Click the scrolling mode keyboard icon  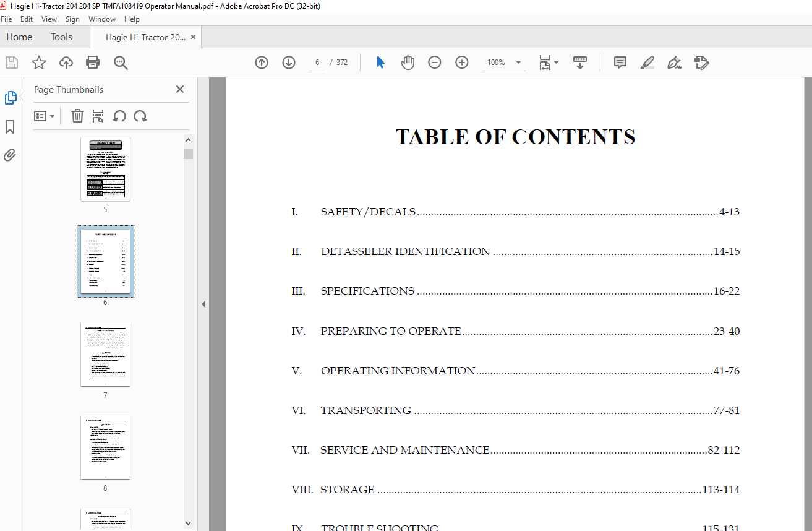580,63
